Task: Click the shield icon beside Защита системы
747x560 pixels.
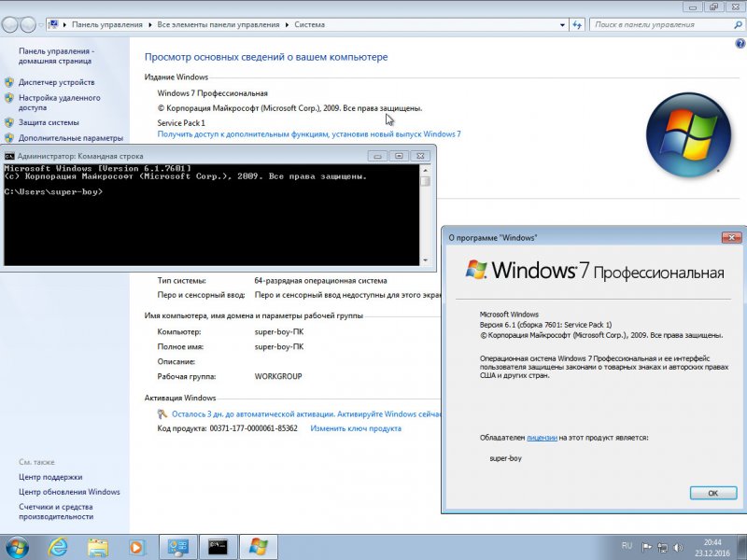Action: pos(9,122)
